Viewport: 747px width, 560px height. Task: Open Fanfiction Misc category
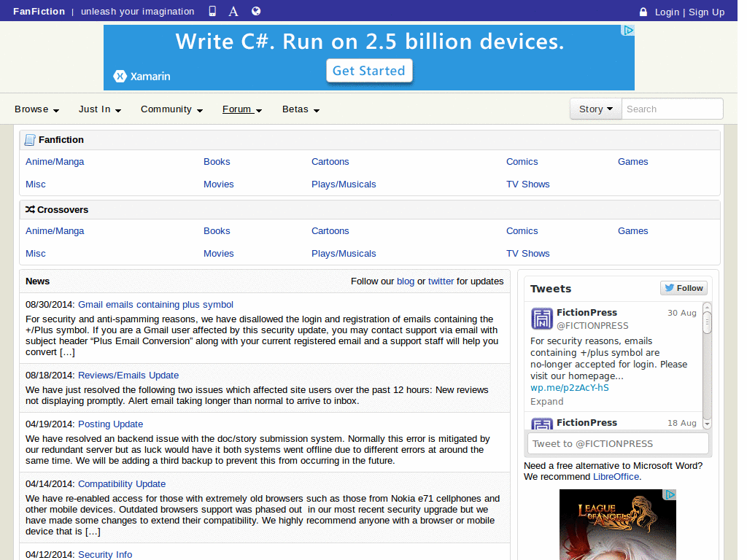click(36, 184)
